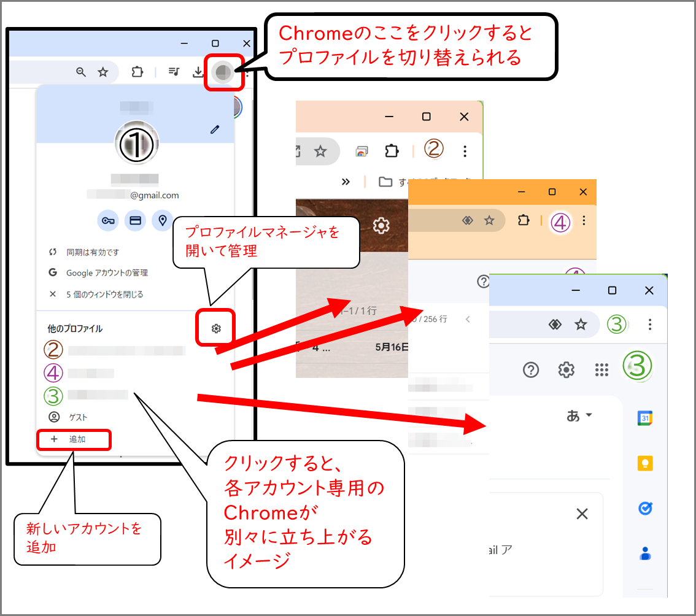This screenshot has height=616, width=696.
Task: Open addresses location pin icon
Action: pos(163,221)
